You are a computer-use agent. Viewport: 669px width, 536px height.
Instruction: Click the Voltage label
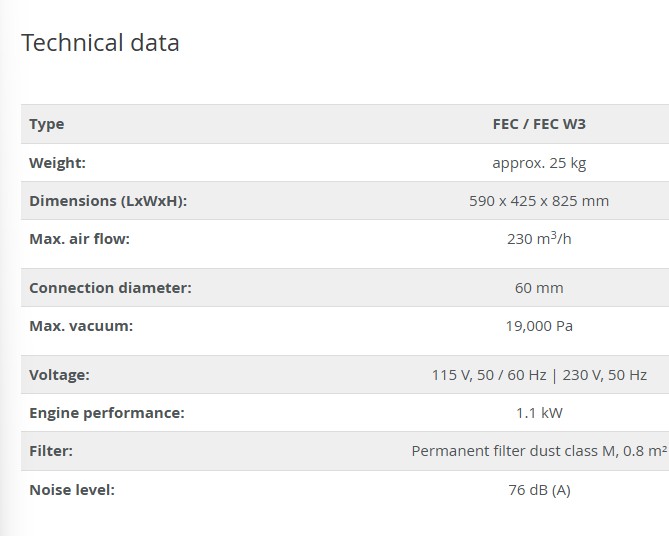(x=59, y=374)
